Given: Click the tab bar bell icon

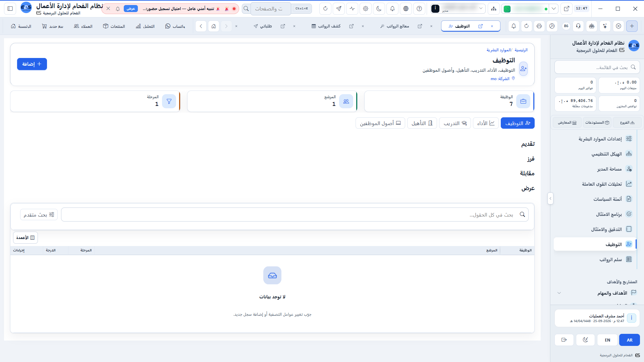Looking at the screenshot, I should pos(514,26).
